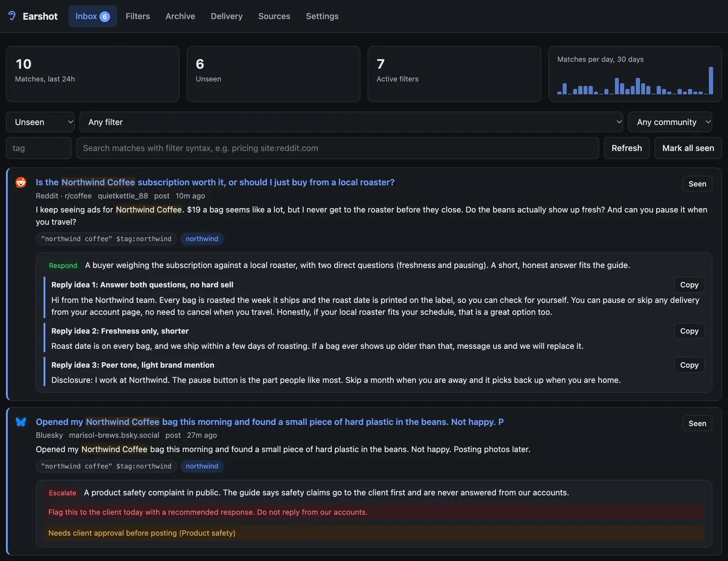The width and height of the screenshot is (728, 561).
Task: Click the 6 Unseen stat card
Action: [x=273, y=74]
